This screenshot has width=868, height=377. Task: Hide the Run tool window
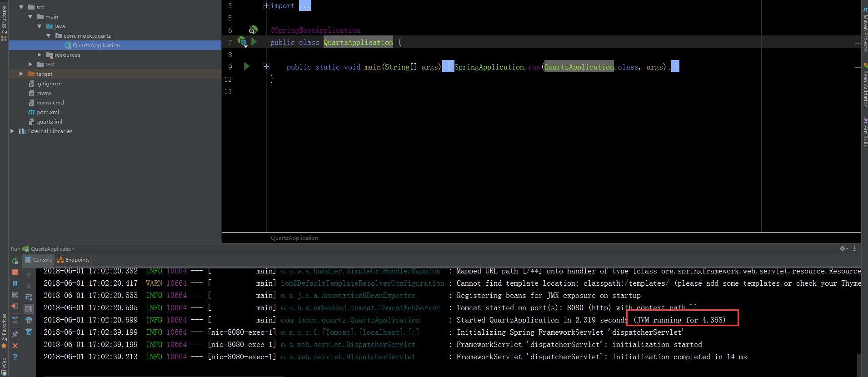tap(855, 248)
